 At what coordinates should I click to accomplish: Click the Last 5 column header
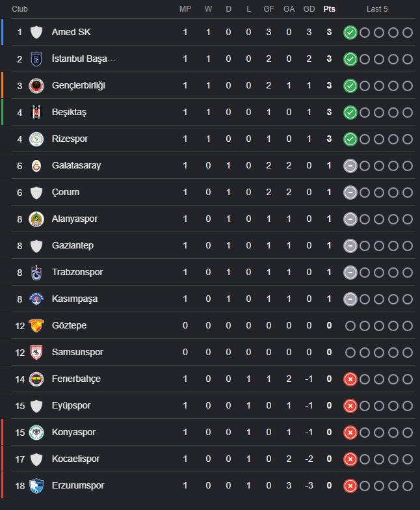click(x=377, y=9)
